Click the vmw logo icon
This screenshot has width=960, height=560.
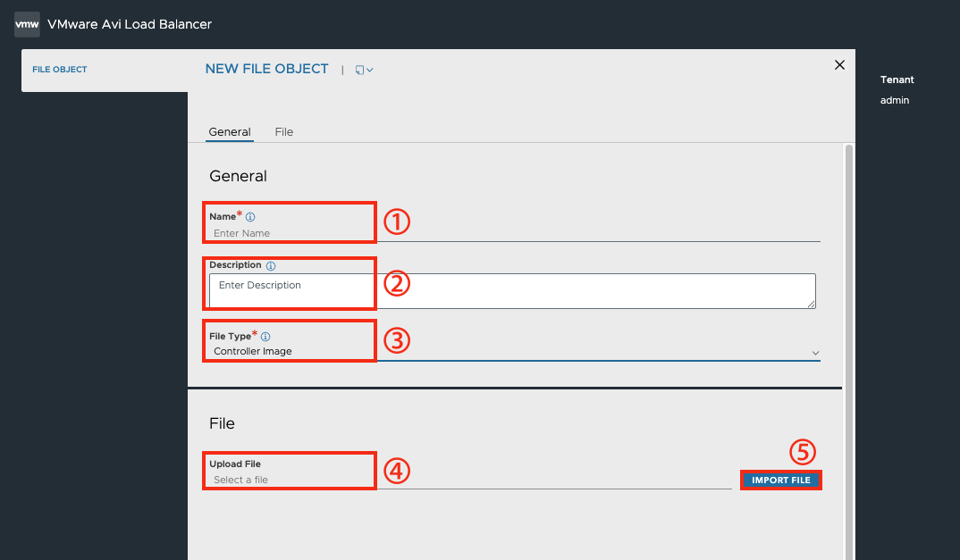pos(27,24)
